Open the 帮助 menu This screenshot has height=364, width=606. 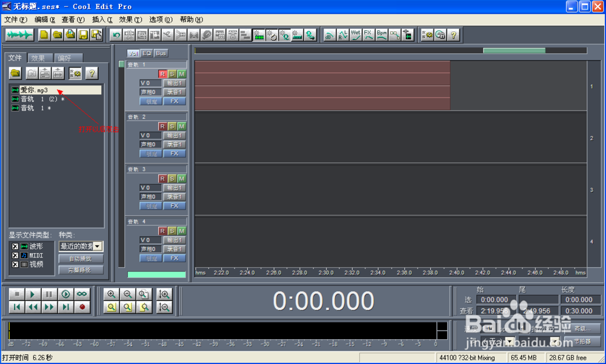coord(191,19)
